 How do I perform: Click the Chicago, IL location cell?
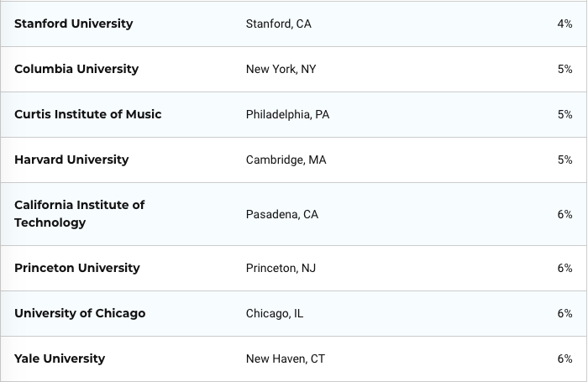point(275,314)
